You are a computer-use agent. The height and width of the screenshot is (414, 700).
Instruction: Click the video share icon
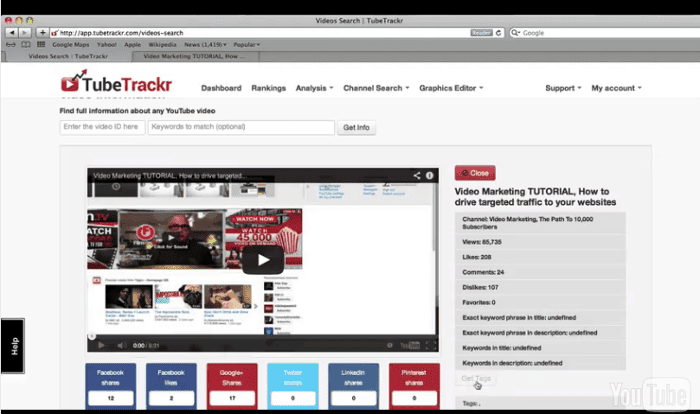[417, 176]
